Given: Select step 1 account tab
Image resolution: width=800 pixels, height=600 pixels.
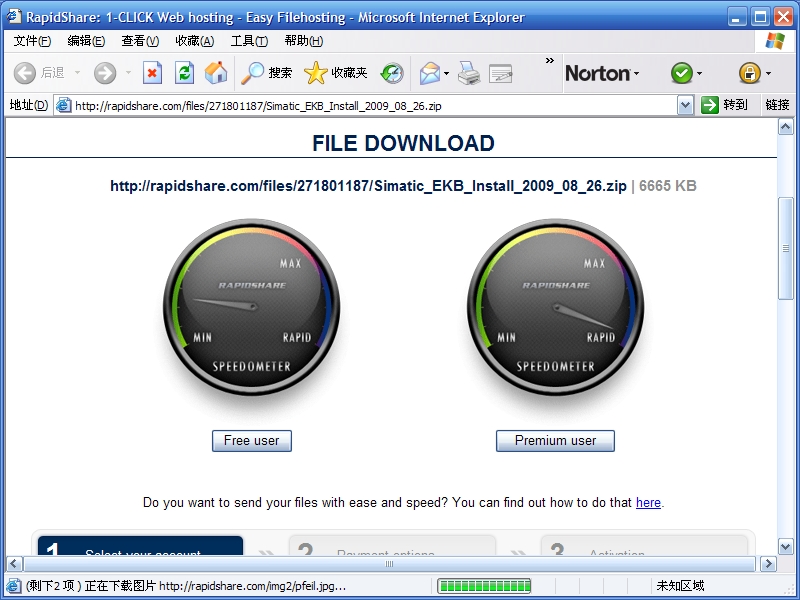Looking at the screenshot, I should [x=140, y=545].
